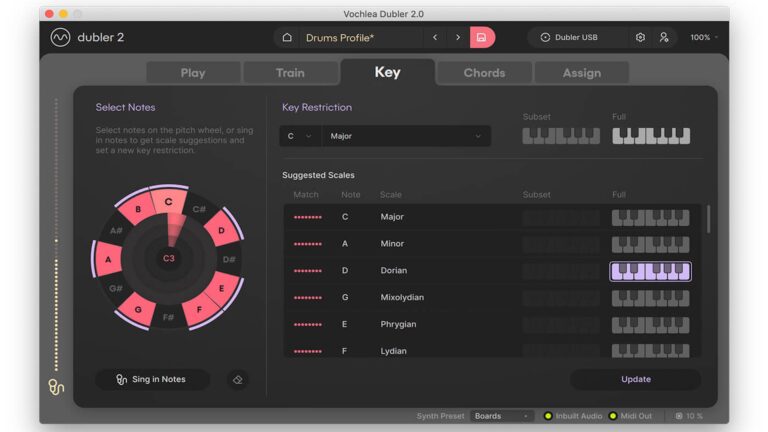Toggle note A# on the pitch wheel
The width and height of the screenshot is (768, 432).
point(116,230)
